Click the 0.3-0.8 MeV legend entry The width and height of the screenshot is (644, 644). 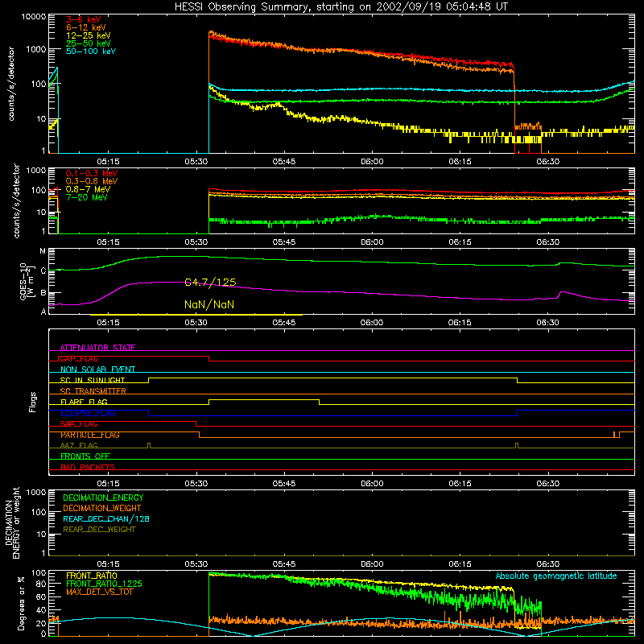92,181
